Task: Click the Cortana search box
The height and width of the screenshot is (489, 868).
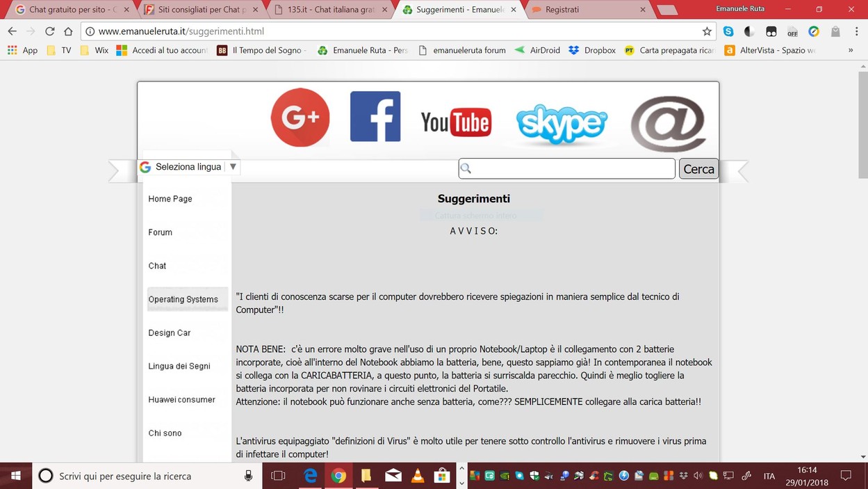Action: pos(147,476)
